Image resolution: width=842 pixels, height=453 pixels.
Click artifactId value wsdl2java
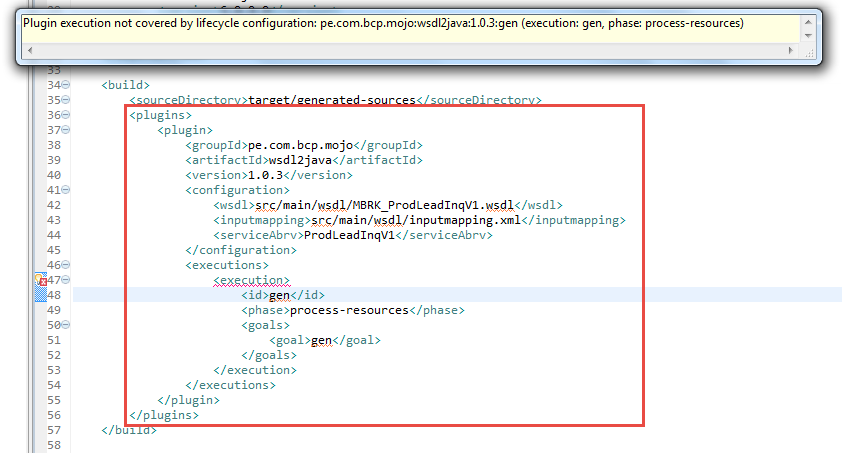point(300,160)
